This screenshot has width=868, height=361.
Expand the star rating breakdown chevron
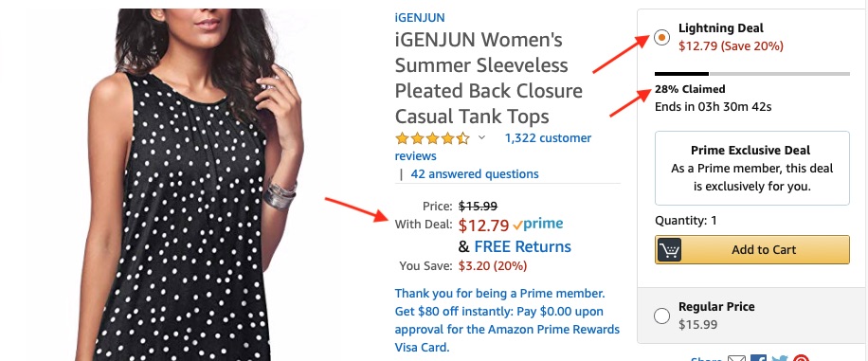click(x=481, y=138)
